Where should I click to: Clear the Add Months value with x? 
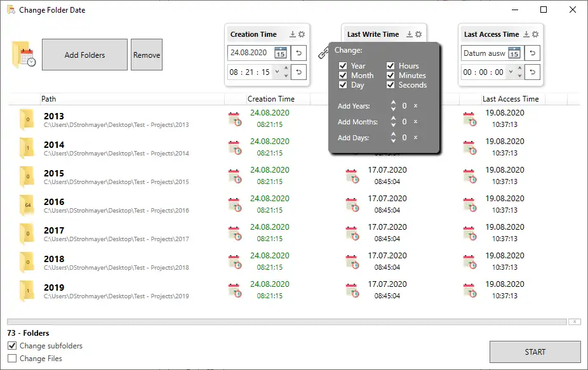pyautogui.click(x=415, y=121)
